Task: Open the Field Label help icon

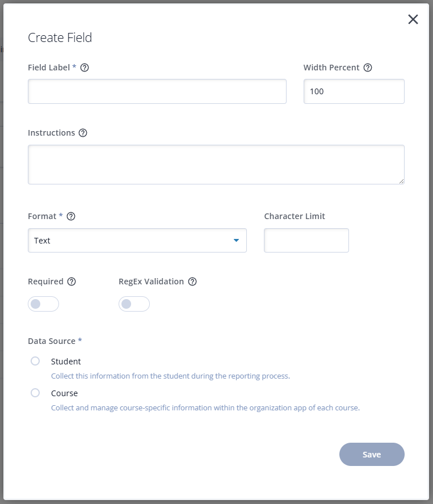Action: pos(85,68)
